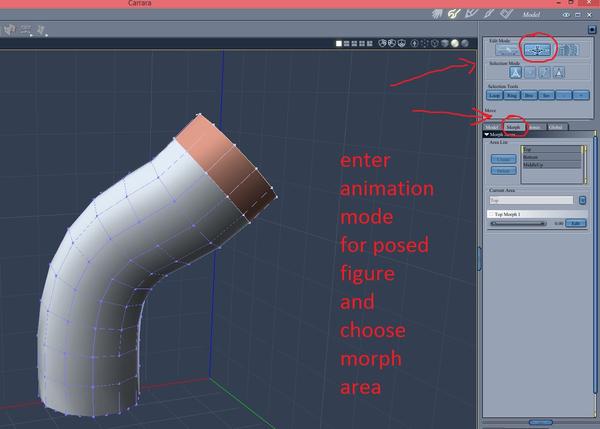Switch to the Morph tab
This screenshot has height=429, width=600.
click(514, 127)
